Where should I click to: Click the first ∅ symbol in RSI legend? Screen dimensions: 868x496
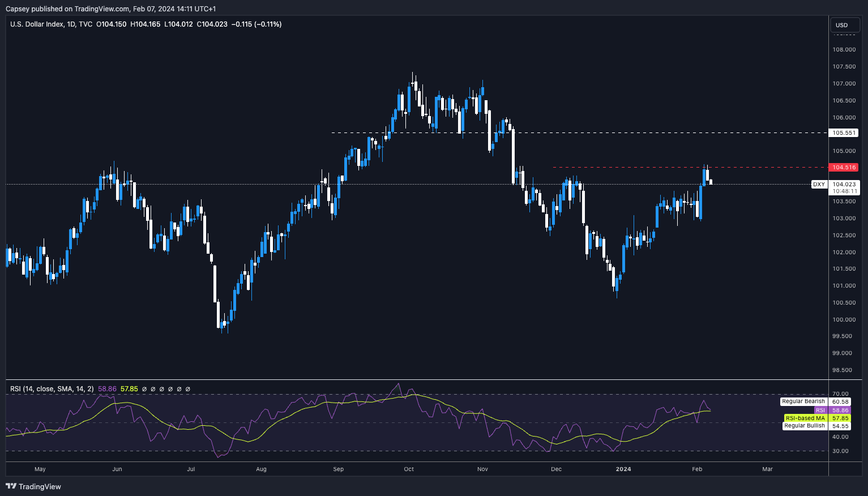tap(144, 389)
